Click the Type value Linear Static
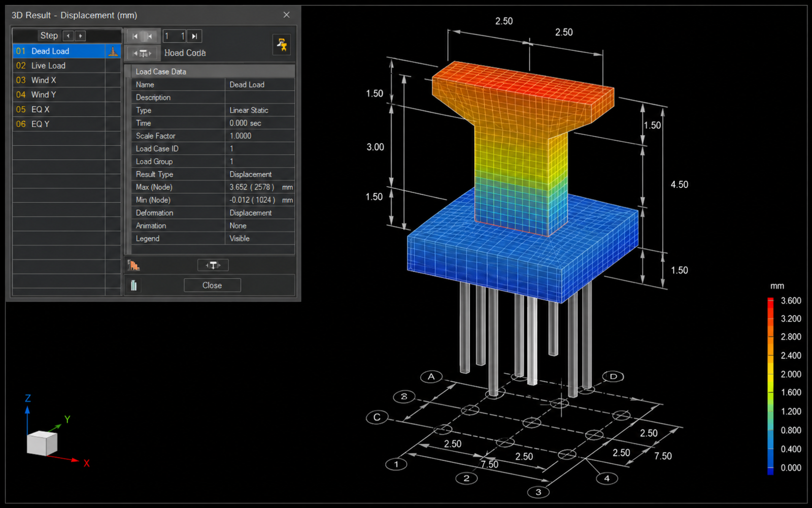This screenshot has width=812, height=508. (x=259, y=110)
